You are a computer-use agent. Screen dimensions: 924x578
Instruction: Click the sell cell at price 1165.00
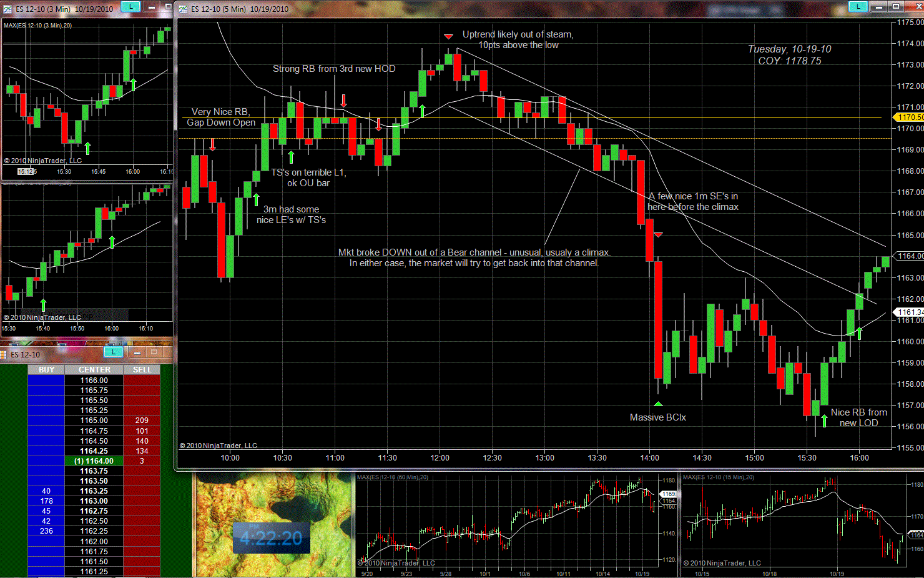[142, 421]
